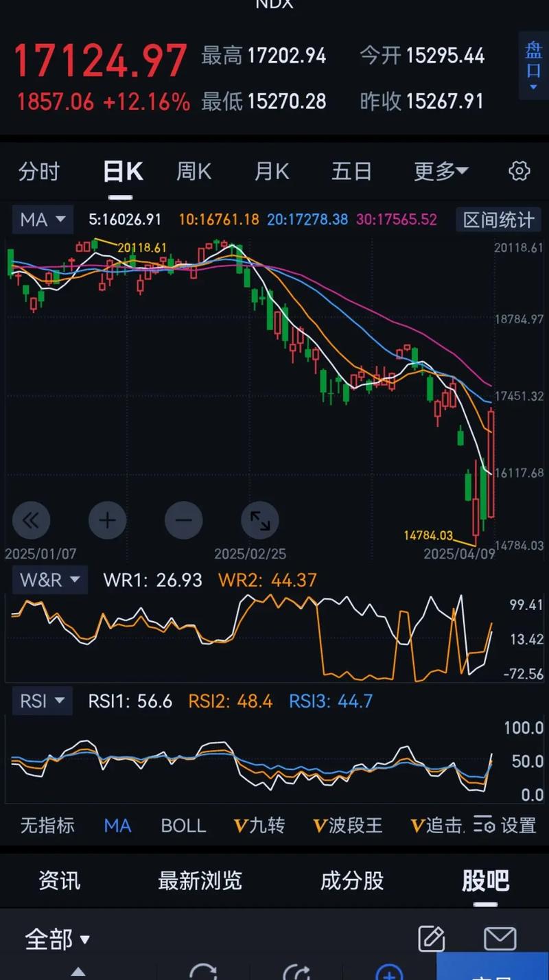Switch to 周K weekly chart tab
The width and height of the screenshot is (549, 980).
point(194,172)
